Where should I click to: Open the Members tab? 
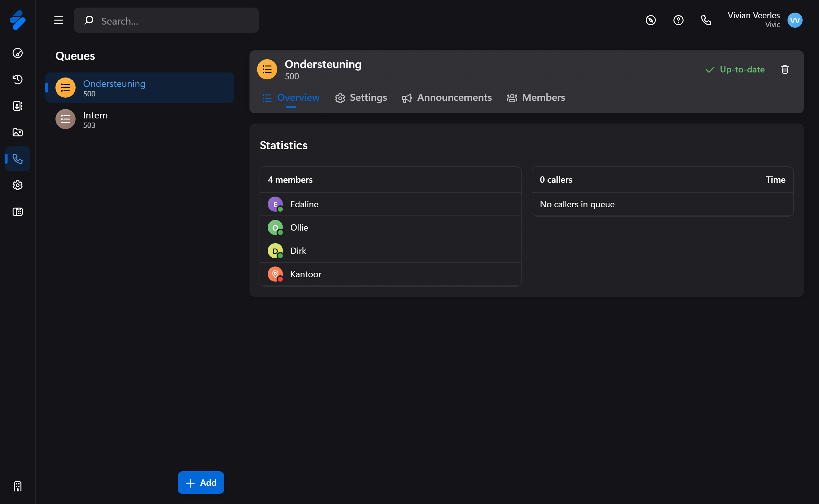coord(536,98)
